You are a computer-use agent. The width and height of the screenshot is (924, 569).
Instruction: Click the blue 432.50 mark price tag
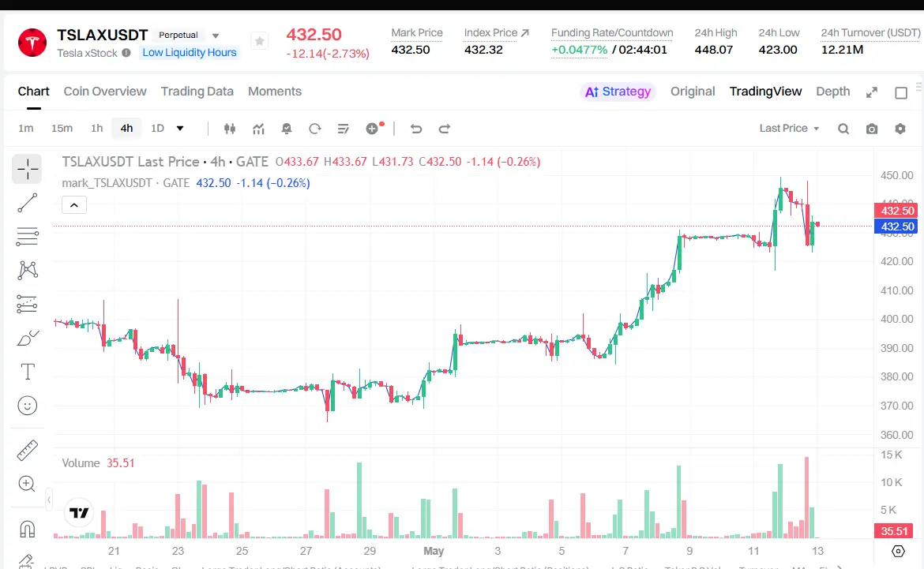[895, 226]
